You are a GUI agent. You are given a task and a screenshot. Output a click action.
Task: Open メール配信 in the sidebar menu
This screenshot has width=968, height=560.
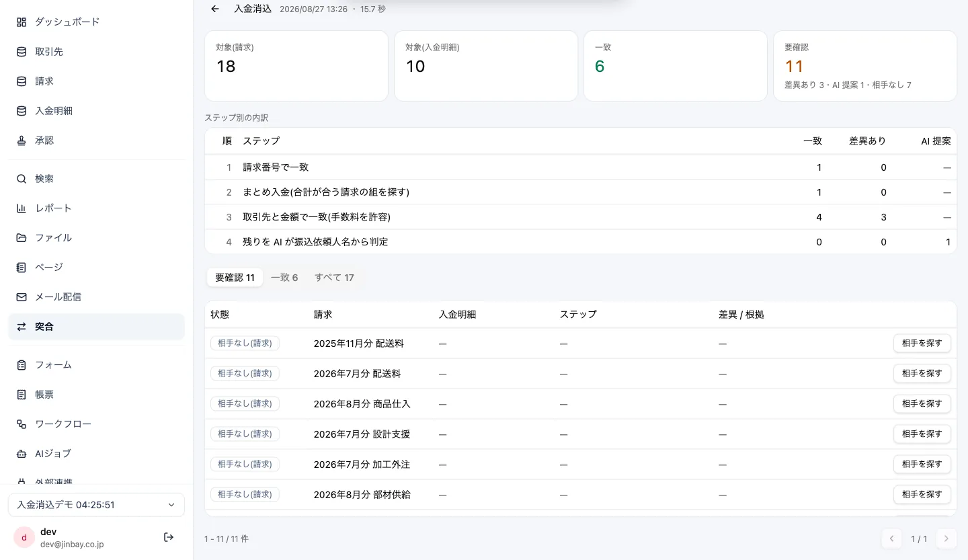(x=96, y=296)
